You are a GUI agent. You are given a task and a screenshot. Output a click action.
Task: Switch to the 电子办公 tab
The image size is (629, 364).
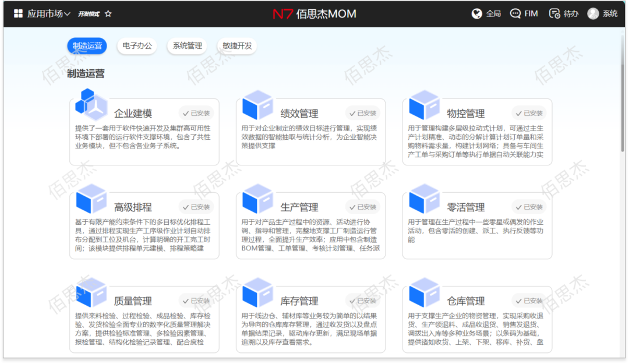pos(137,46)
